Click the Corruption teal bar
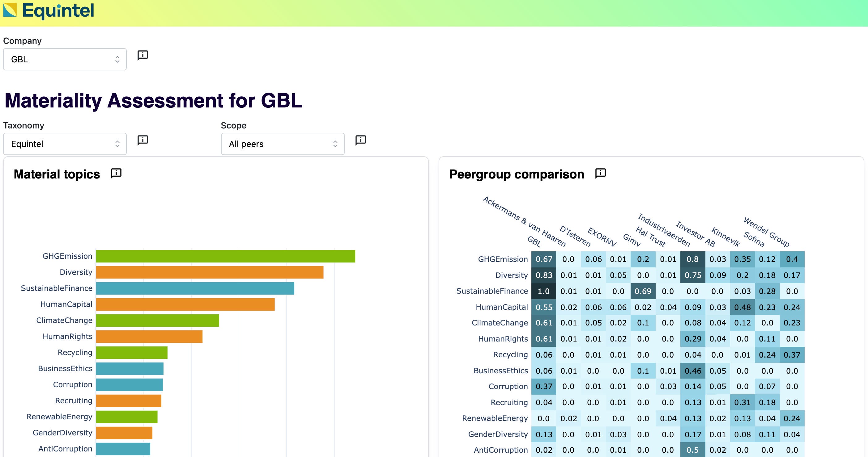 click(x=130, y=385)
